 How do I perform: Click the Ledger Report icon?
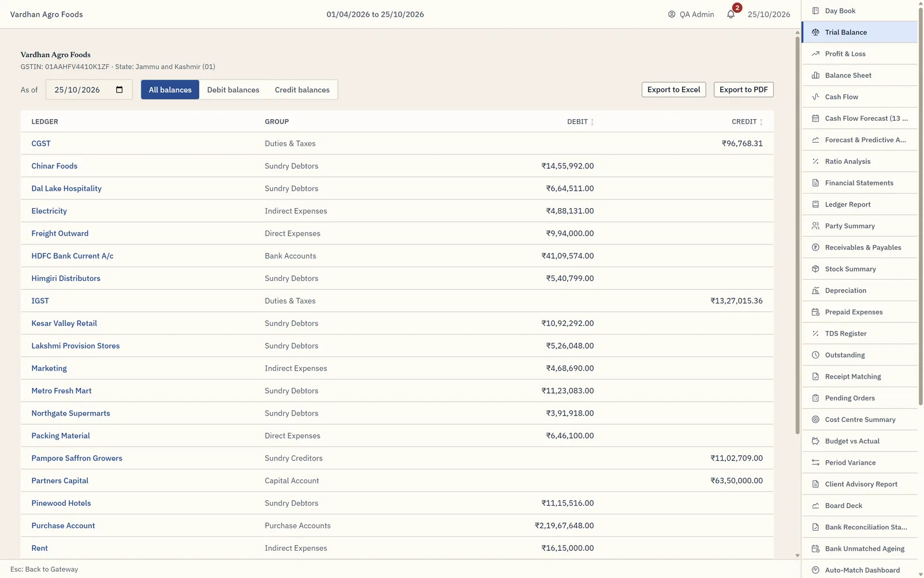815,204
